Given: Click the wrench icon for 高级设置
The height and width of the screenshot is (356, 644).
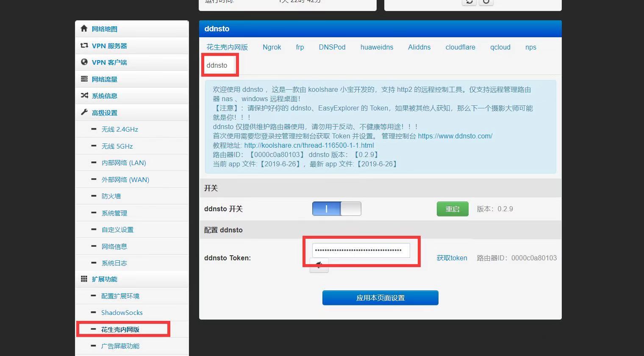Looking at the screenshot, I should pyautogui.click(x=84, y=113).
